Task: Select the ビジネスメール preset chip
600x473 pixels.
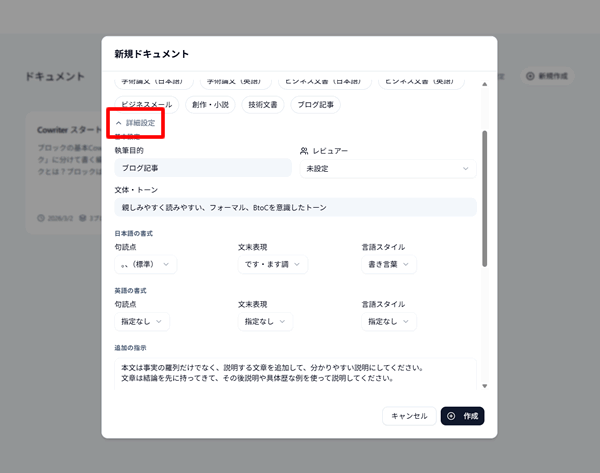Action: pos(147,104)
